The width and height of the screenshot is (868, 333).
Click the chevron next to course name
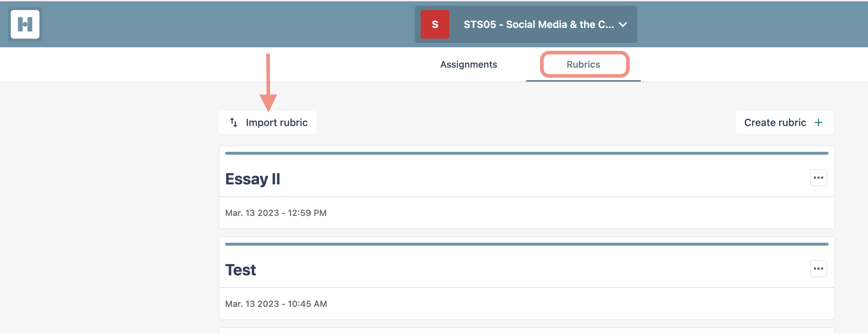(x=623, y=24)
